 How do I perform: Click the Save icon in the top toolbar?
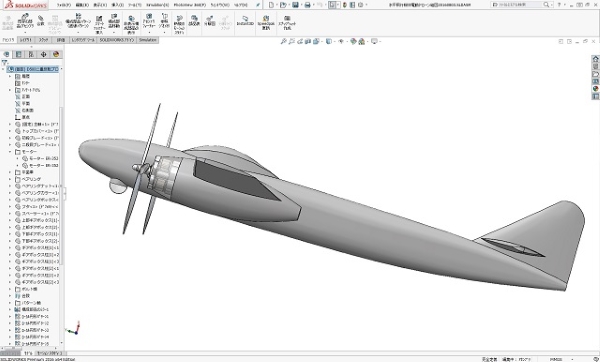tap(295, 5)
